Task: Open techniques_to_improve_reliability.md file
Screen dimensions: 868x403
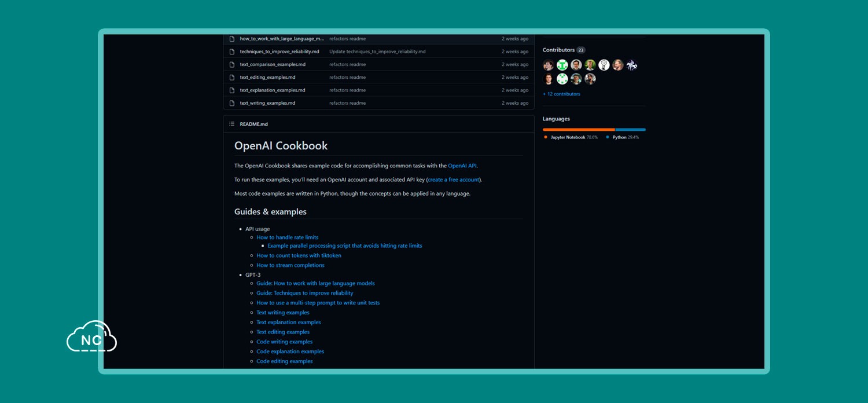Action: click(x=279, y=52)
